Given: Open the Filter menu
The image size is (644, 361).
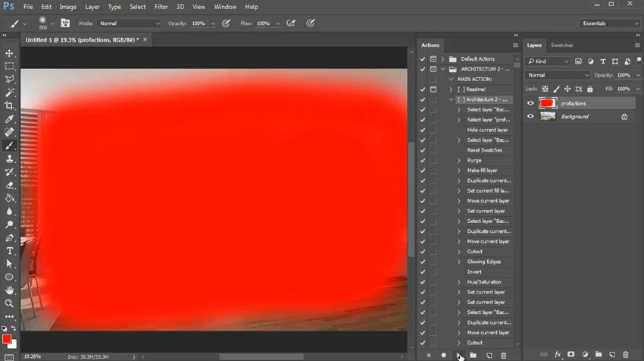Looking at the screenshot, I should point(161,7).
